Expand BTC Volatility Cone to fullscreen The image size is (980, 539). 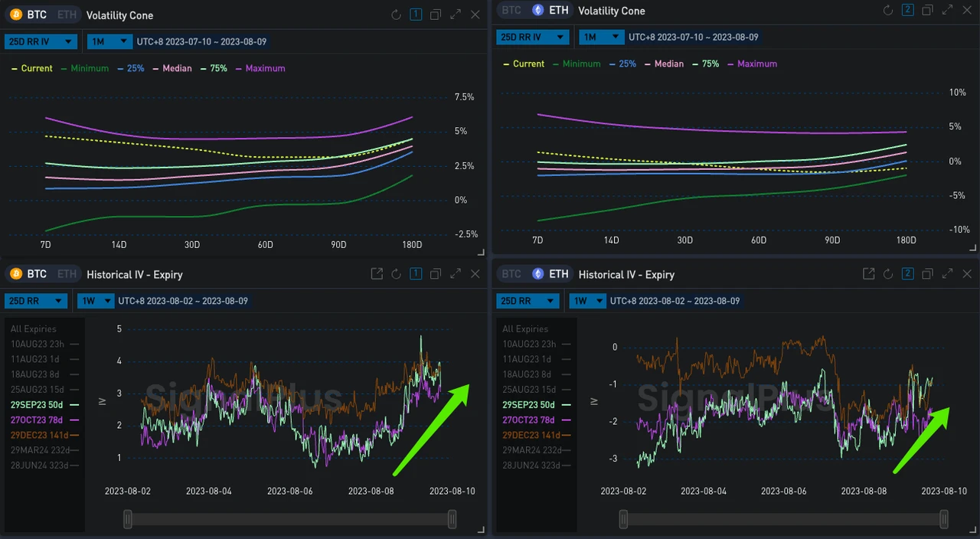pyautogui.click(x=456, y=15)
